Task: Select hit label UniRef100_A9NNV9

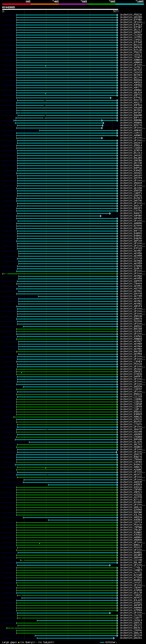Action: [131, 60]
